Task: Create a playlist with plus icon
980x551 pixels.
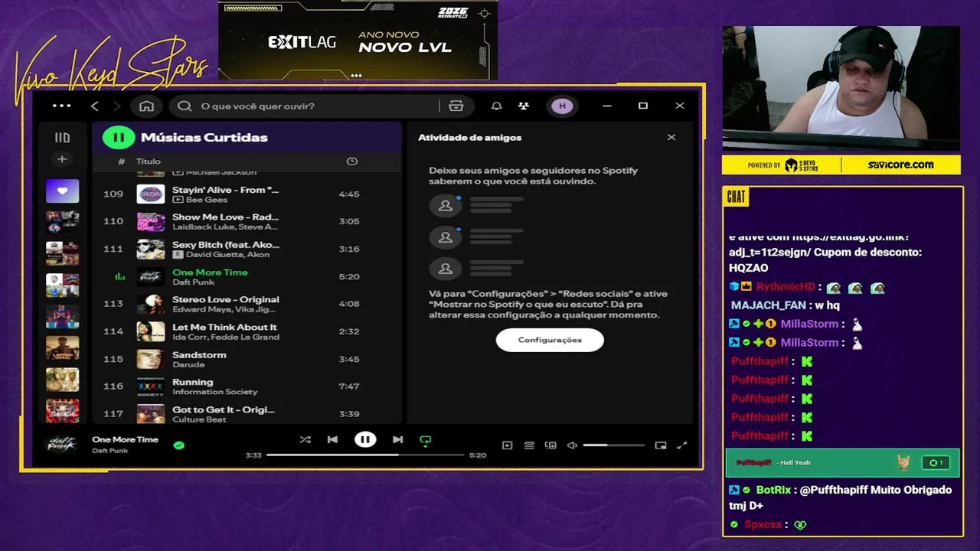Action: tap(62, 159)
